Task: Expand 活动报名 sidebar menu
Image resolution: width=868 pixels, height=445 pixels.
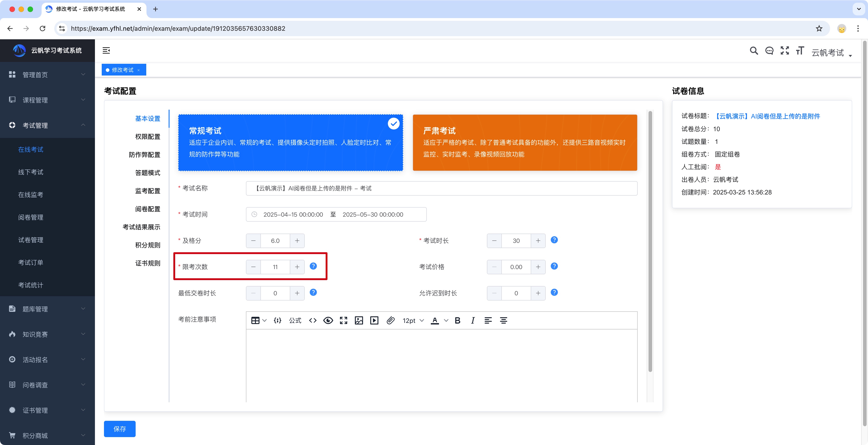Action: click(x=47, y=359)
